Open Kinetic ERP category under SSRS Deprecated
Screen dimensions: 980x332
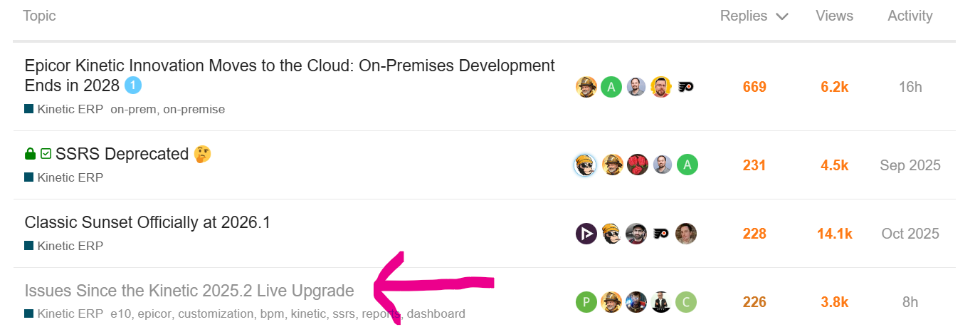(x=70, y=177)
